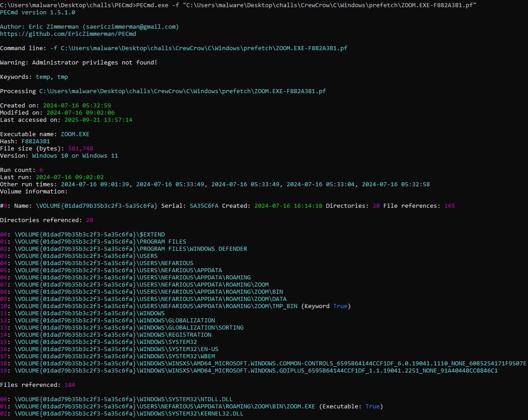
Task: Click the 'True' value after Executable
Action: click(373, 407)
